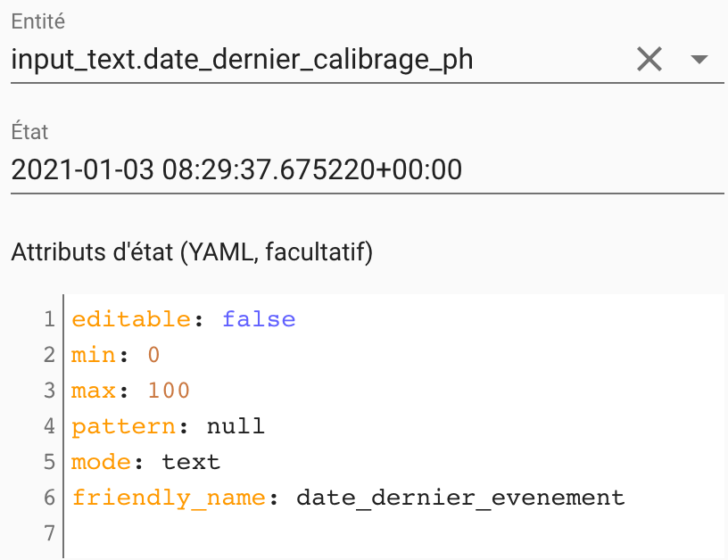The width and height of the screenshot is (728, 560).
Task: Click the 'Attributs d'état (YAML, facultatif)' label
Action: click(192, 252)
